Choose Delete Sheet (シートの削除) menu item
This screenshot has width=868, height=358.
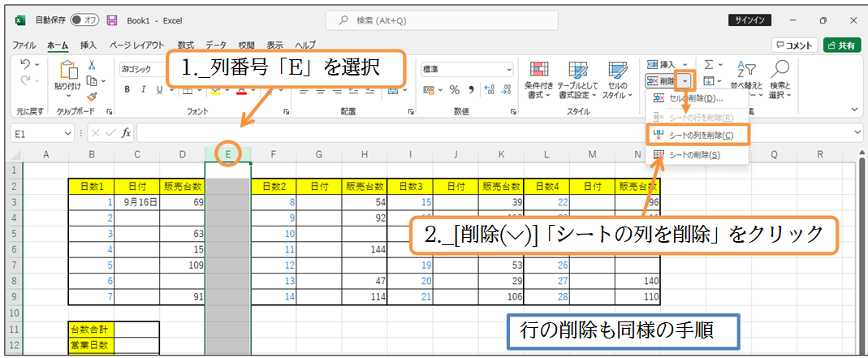pyautogui.click(x=697, y=155)
